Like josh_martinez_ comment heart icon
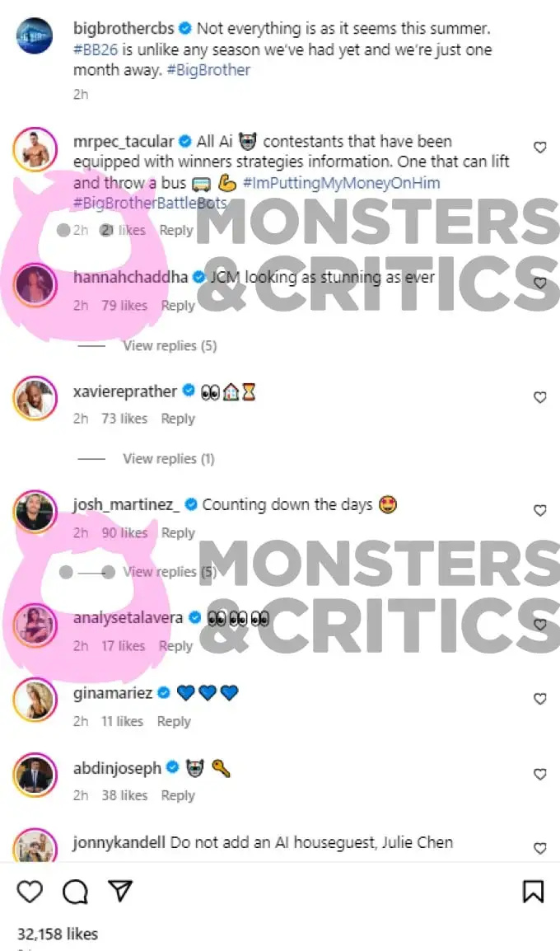Image resolution: width=560 pixels, height=951 pixels. point(539,511)
